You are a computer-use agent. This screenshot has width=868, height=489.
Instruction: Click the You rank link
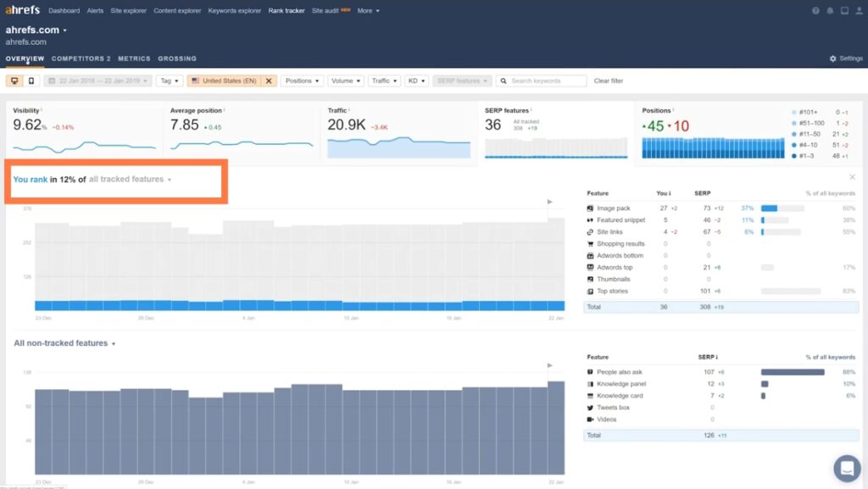pos(31,179)
